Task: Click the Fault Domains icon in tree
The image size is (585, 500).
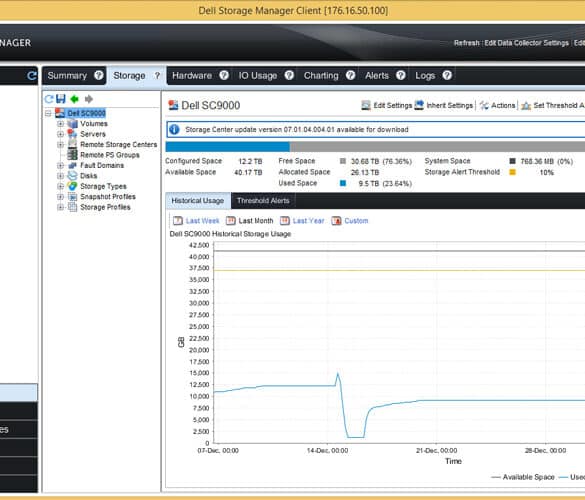Action: (72, 165)
